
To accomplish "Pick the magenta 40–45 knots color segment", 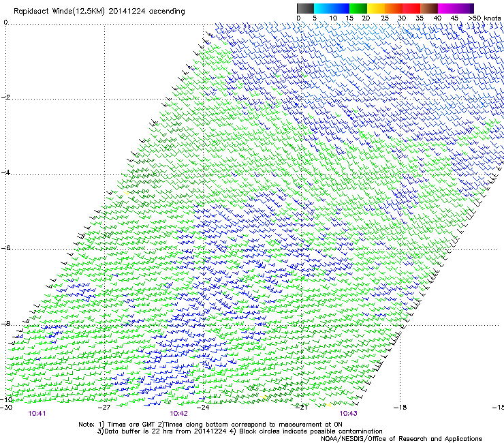I will pyautogui.click(x=447, y=8).
